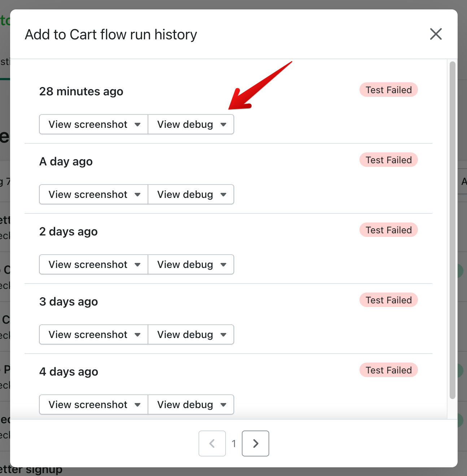Open View debug for 28 minutes ago run
This screenshot has width=467, height=476.
[191, 125]
